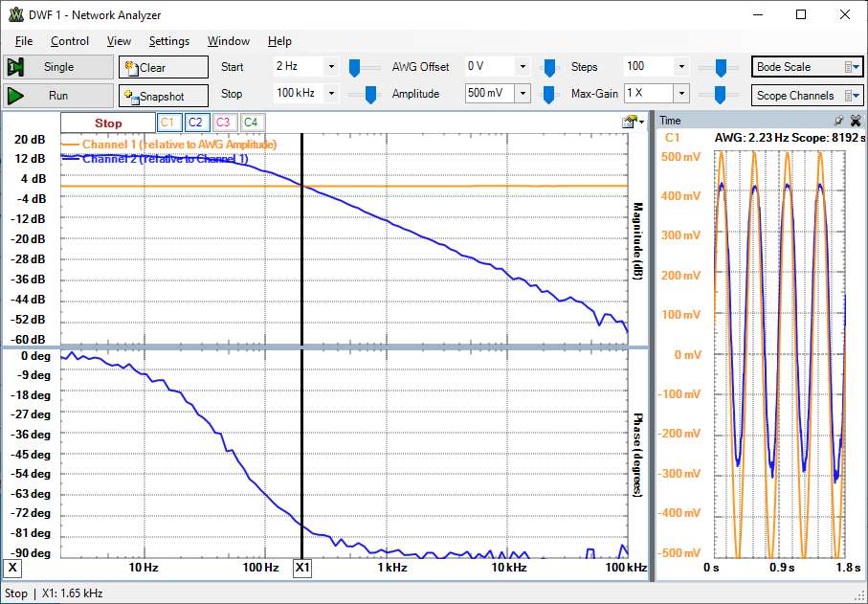Viewport: 868px width, 604px height.
Task: Take a Snapshot of the trace
Action: pos(164,96)
